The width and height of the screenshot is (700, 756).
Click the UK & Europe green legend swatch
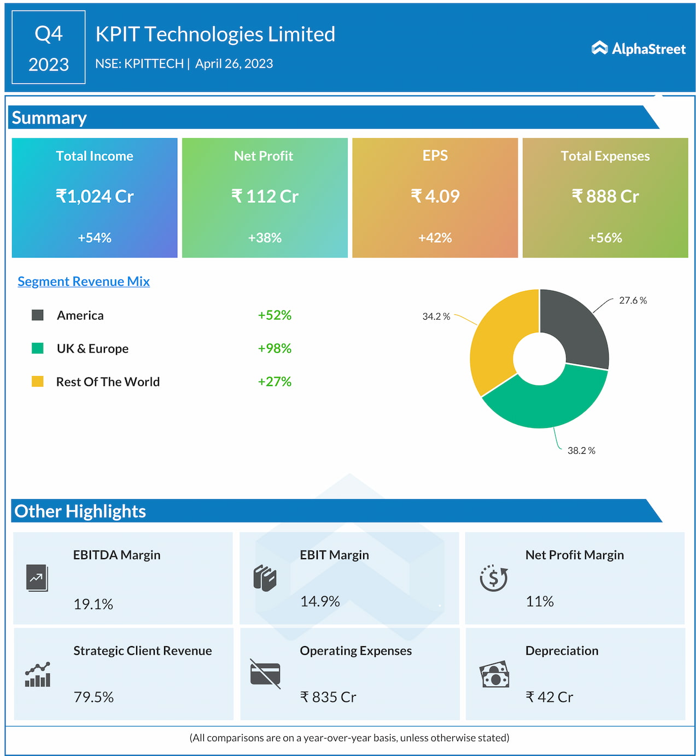click(38, 348)
